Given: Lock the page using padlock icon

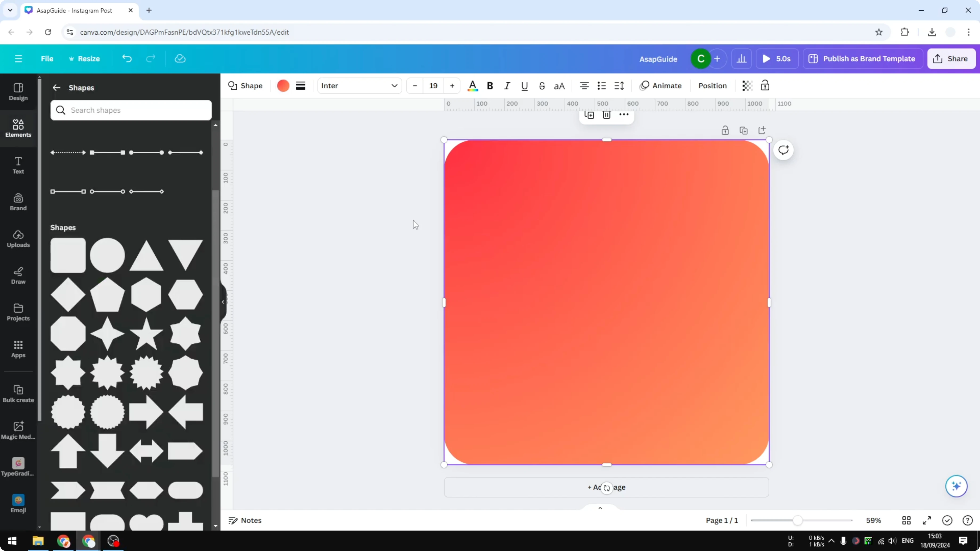Looking at the screenshot, I should pyautogui.click(x=725, y=130).
